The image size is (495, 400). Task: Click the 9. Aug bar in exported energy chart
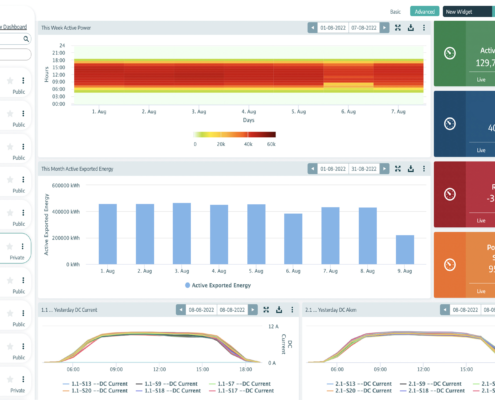click(405, 250)
